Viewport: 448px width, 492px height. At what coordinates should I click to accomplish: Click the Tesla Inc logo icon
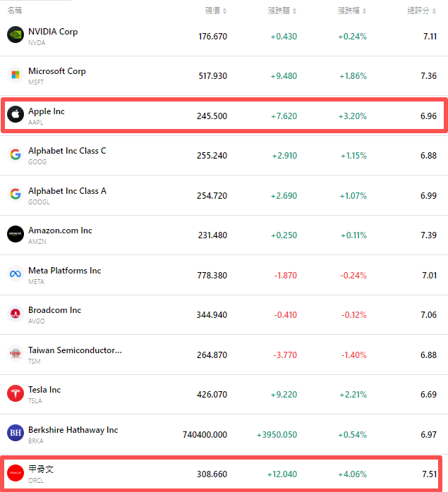point(16,393)
